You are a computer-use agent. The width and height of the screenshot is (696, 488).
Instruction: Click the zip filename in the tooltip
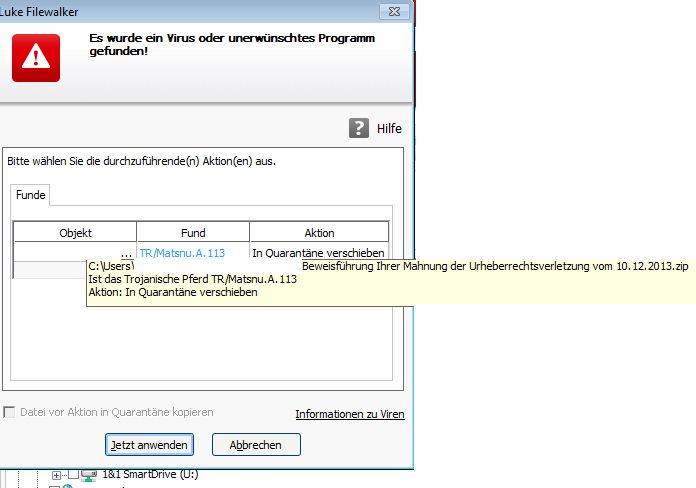(x=495, y=266)
